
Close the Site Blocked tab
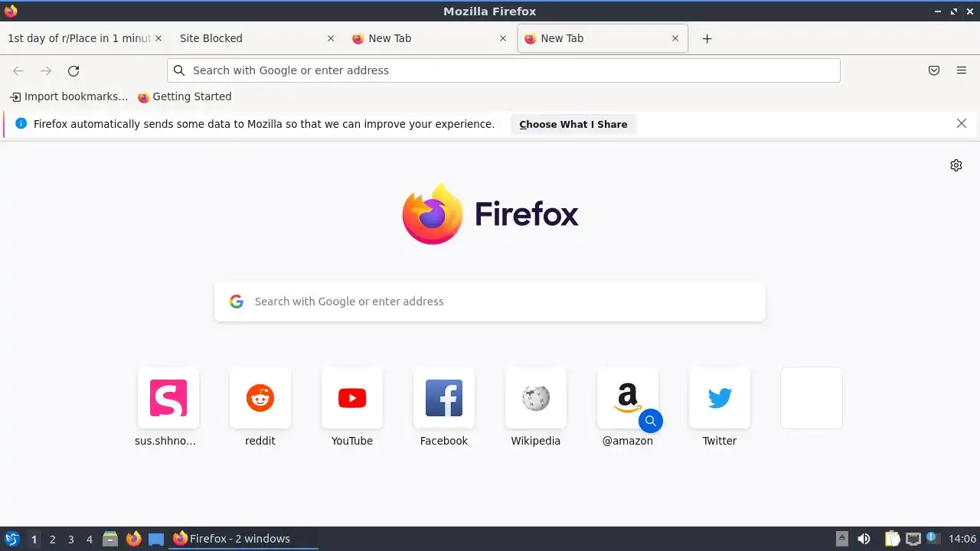[x=331, y=38]
